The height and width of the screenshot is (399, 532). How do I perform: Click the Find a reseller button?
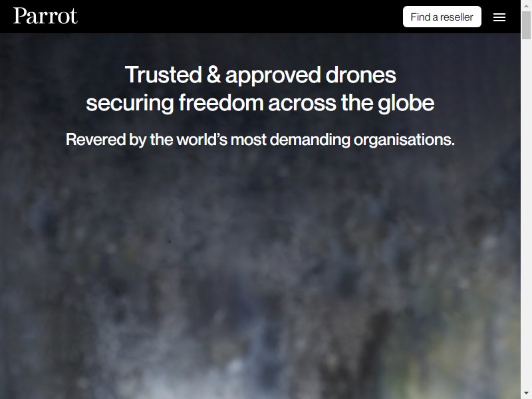[x=442, y=17]
